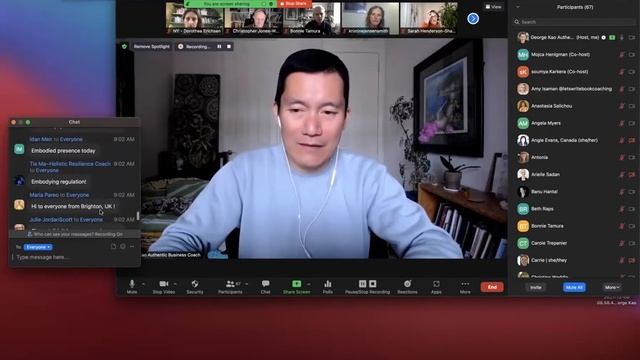
Task: Toggle mic for Anastasia Solichou
Action: (x=622, y=106)
